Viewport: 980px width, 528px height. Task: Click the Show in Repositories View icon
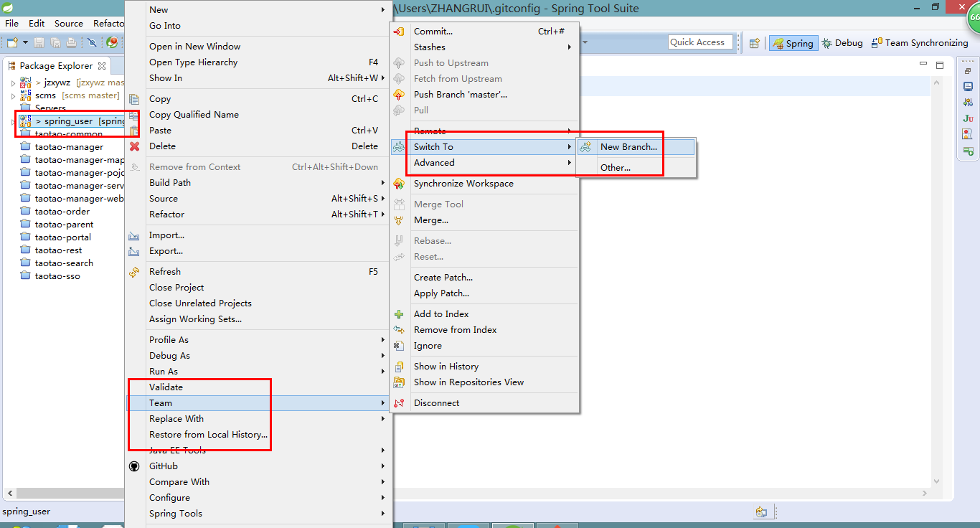pyautogui.click(x=400, y=382)
